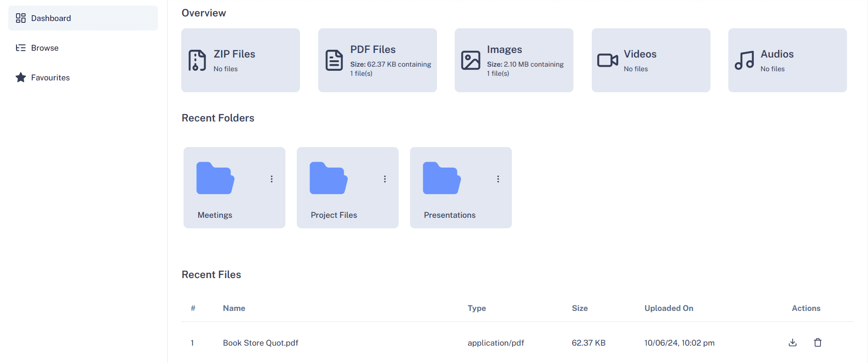Click the music note icon in Audios card
868x363 pixels.
point(744,60)
